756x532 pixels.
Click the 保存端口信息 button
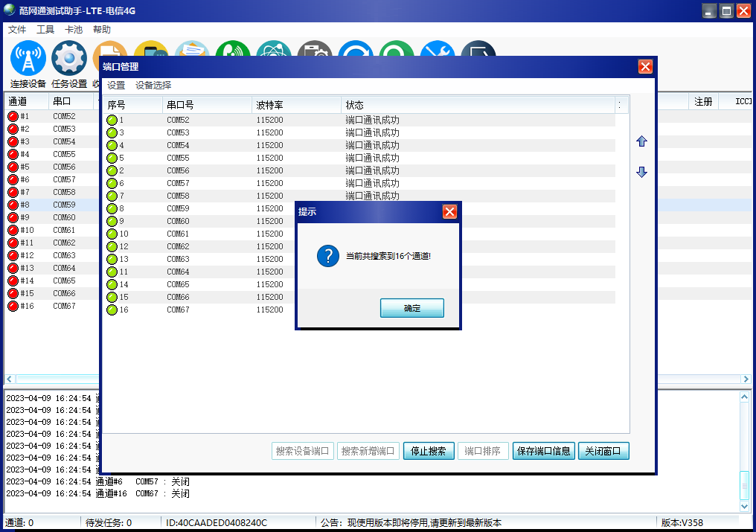coord(543,451)
